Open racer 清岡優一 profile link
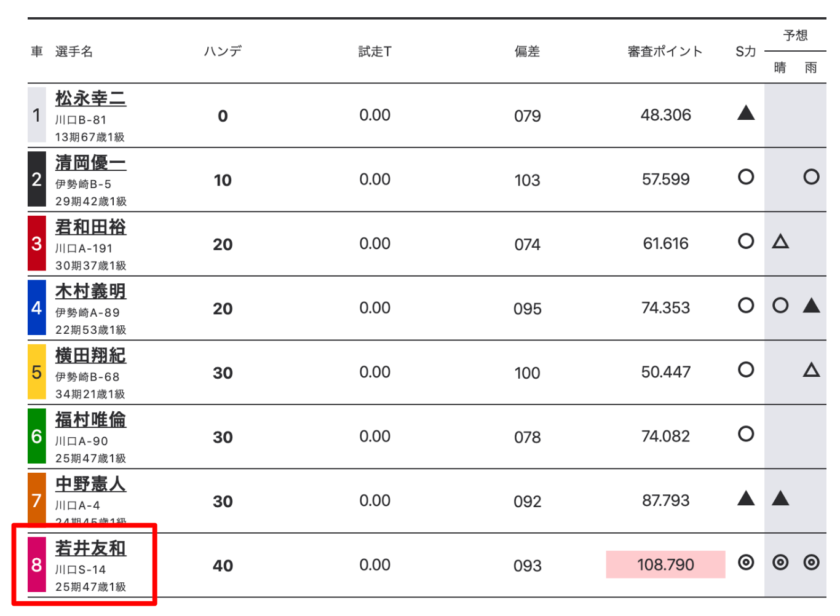 [x=90, y=163]
